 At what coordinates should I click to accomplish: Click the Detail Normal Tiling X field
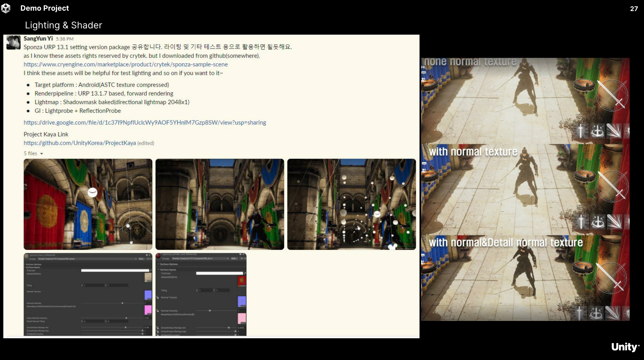(x=93, y=321)
